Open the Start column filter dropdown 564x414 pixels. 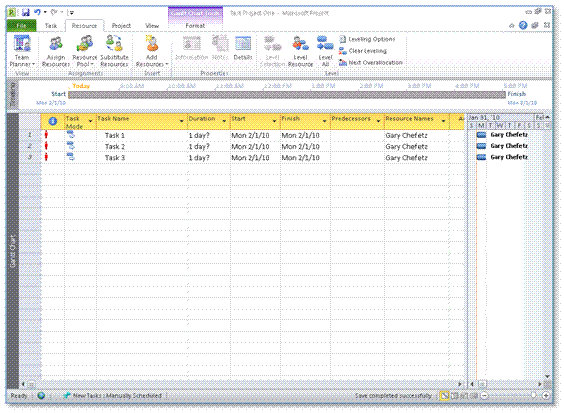(274, 121)
